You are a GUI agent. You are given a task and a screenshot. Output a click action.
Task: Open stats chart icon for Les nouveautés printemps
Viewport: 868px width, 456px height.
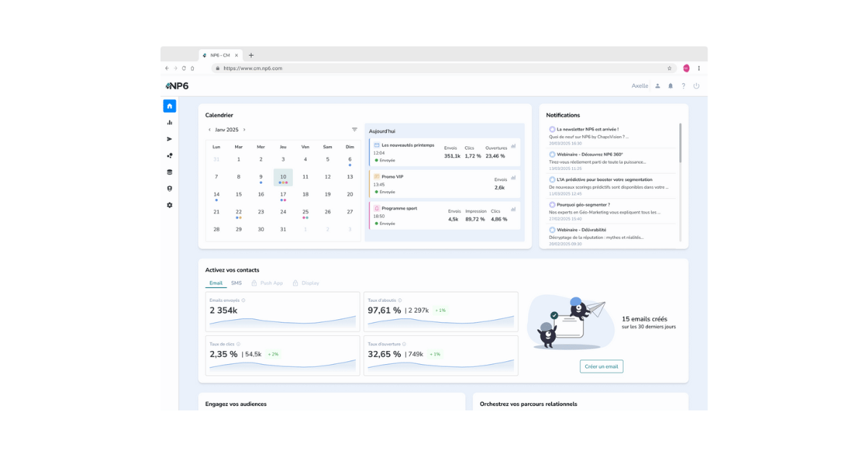tap(514, 145)
